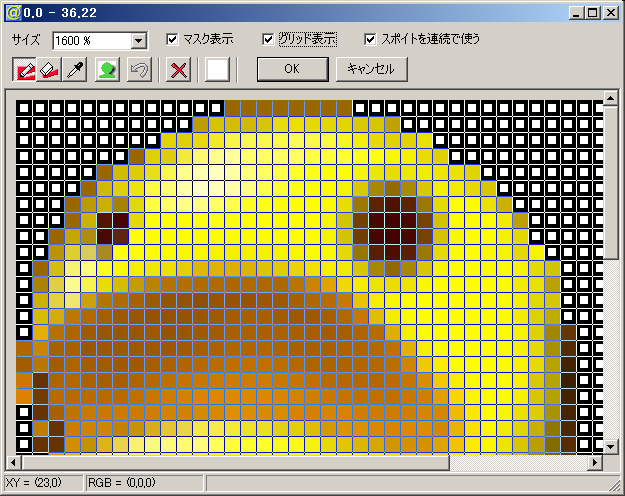
Task: Click the vertical scrollbar down arrow
Action: [x=611, y=446]
